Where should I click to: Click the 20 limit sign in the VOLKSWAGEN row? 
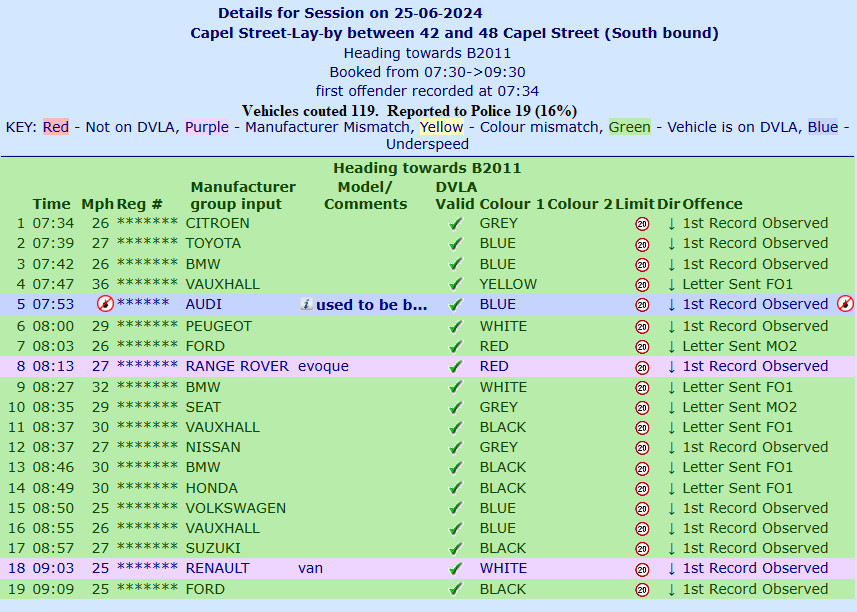click(642, 509)
